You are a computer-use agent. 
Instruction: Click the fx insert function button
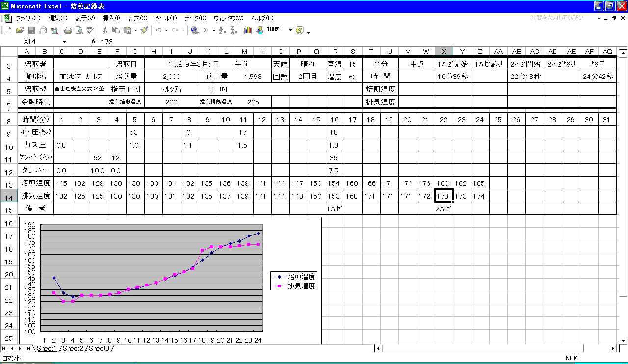94,42
